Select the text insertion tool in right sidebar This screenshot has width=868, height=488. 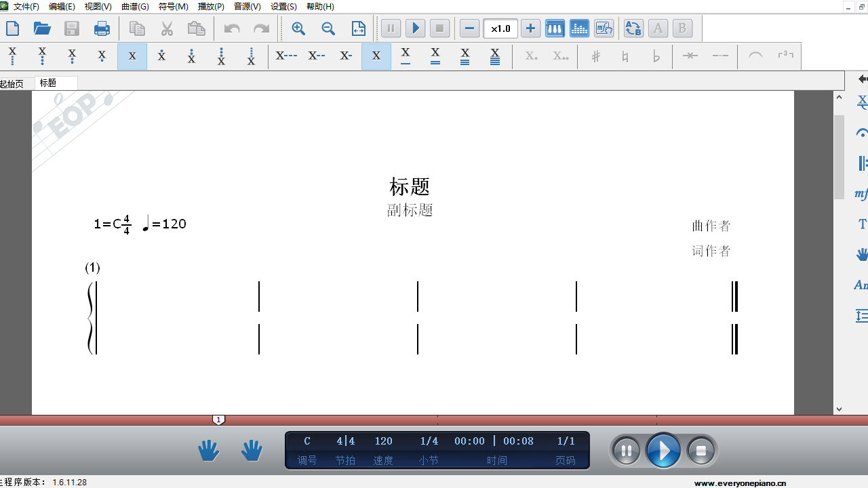(861, 224)
